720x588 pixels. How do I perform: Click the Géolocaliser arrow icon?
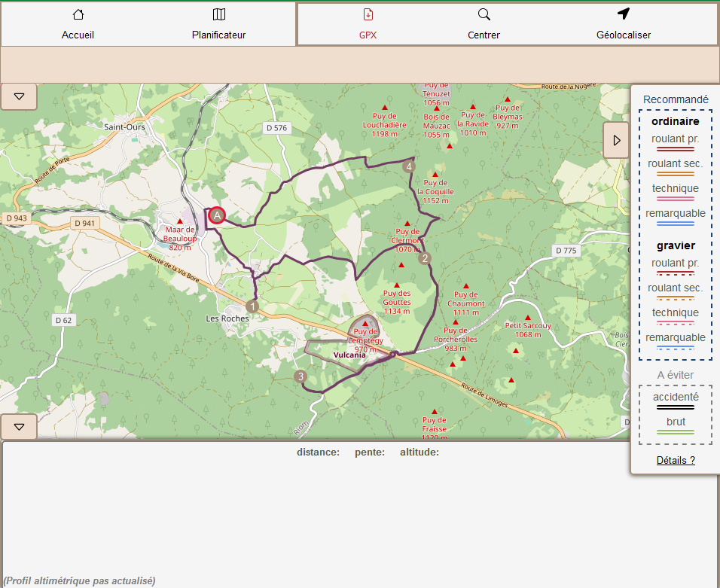(x=623, y=14)
